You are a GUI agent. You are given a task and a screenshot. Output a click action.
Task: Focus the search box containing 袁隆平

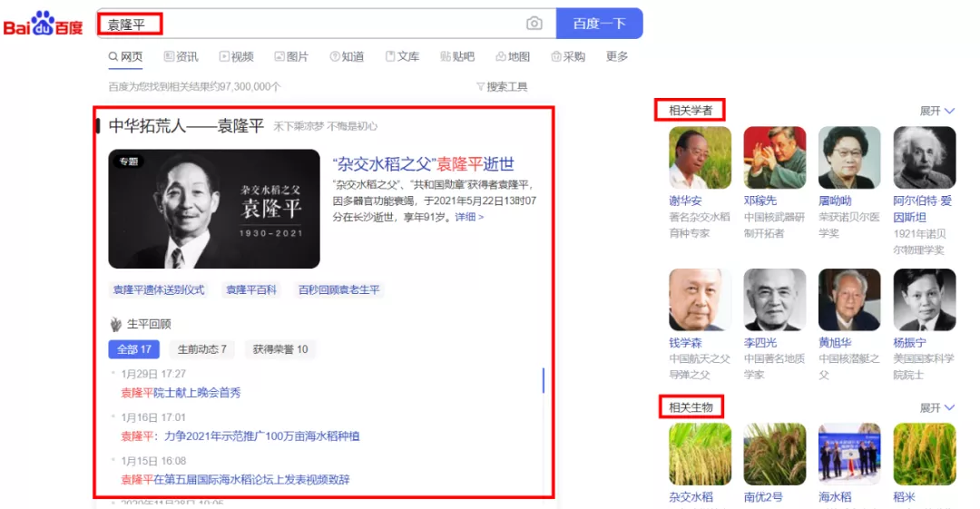pyautogui.click(x=325, y=24)
